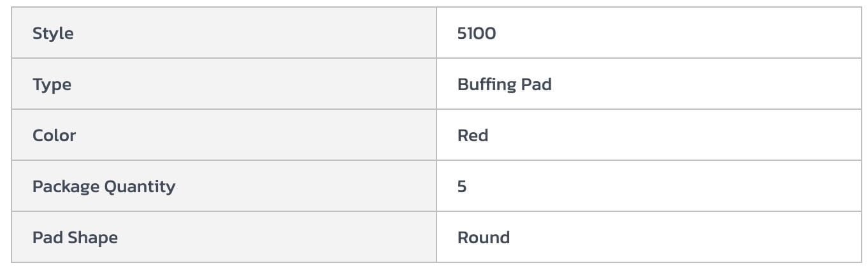Select the value beside the Color label
The image size is (868, 270).
coord(472,135)
